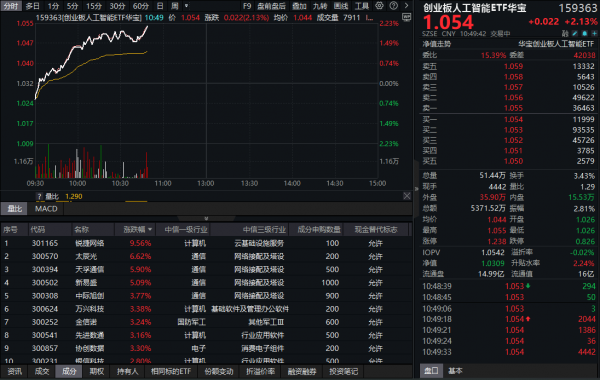The width and height of the screenshot is (600, 380).
Task: Open the 份额变动 tab
Action: click(x=219, y=371)
